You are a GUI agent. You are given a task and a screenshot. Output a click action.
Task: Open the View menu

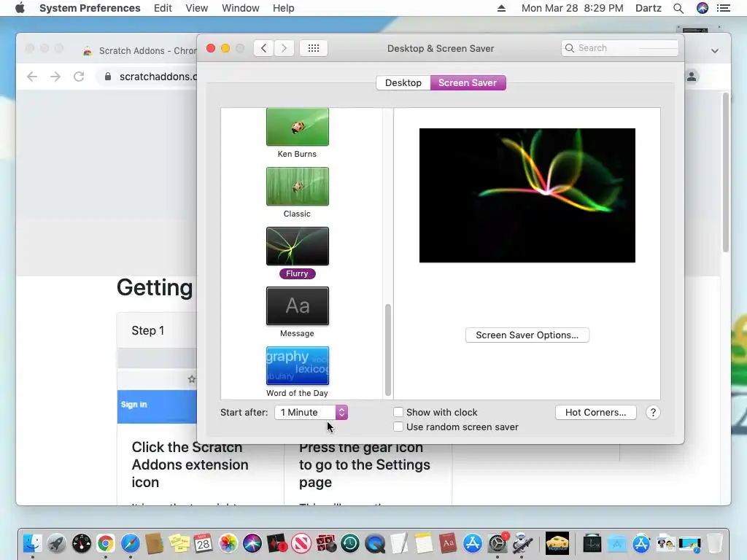click(x=197, y=8)
